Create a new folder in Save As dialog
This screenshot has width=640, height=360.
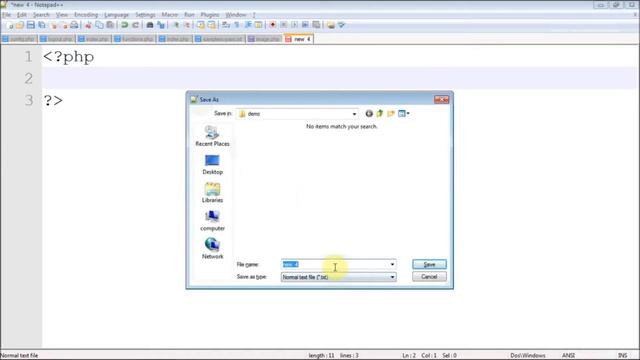click(391, 113)
